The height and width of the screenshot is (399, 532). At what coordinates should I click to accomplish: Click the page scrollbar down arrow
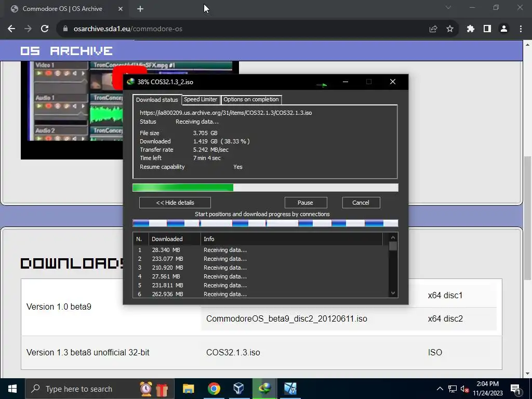click(x=528, y=374)
